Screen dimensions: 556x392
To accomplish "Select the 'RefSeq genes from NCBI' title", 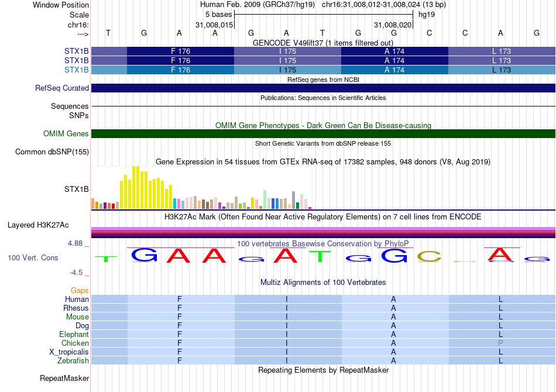I will (x=323, y=80).
